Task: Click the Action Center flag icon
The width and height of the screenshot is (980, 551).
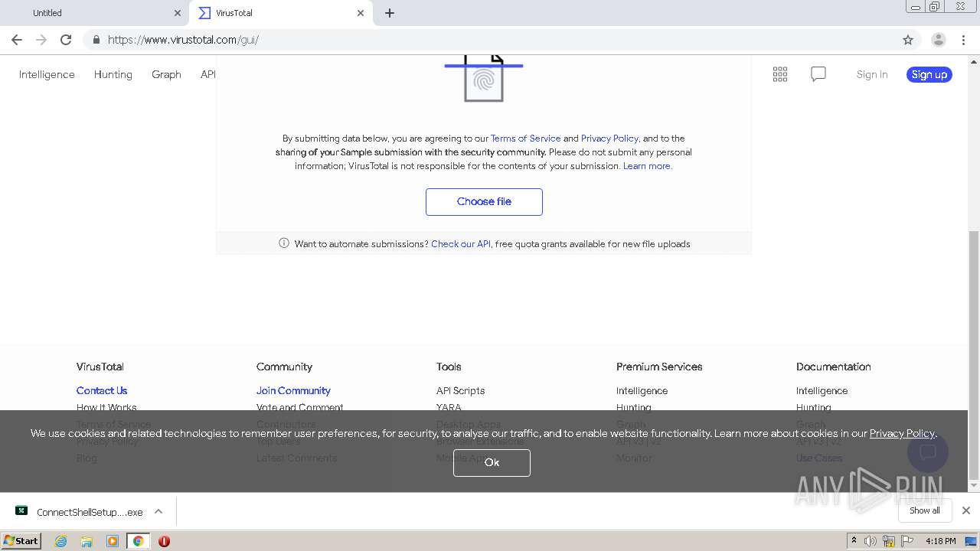Action: [906, 541]
